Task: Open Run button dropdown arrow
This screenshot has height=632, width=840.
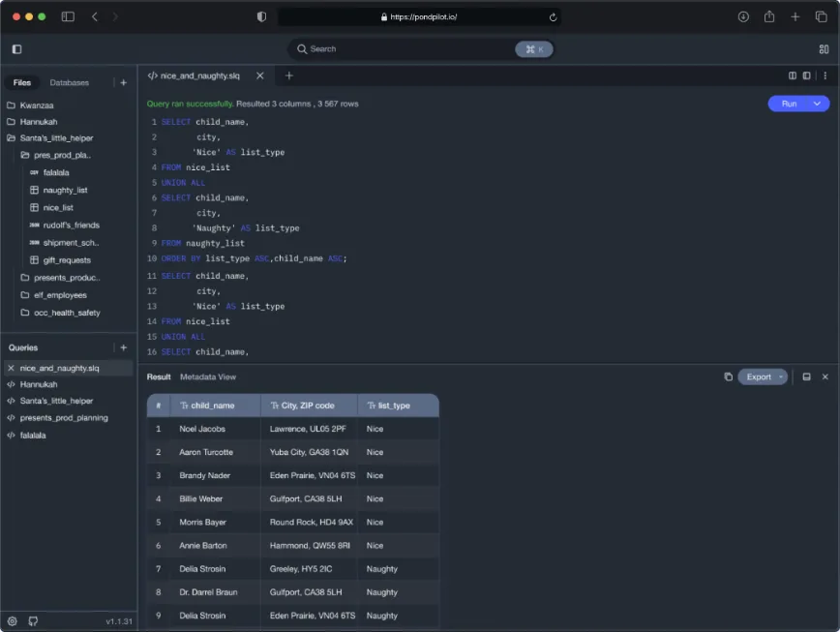Action: tap(817, 104)
